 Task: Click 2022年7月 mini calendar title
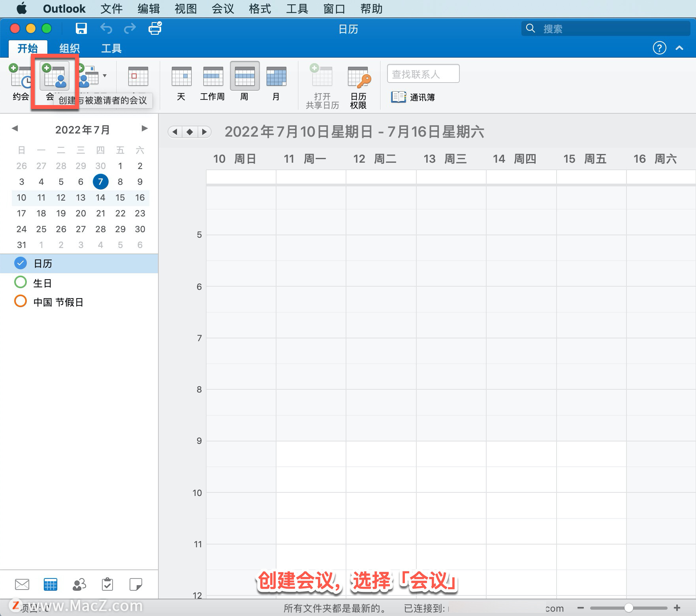pyautogui.click(x=82, y=130)
